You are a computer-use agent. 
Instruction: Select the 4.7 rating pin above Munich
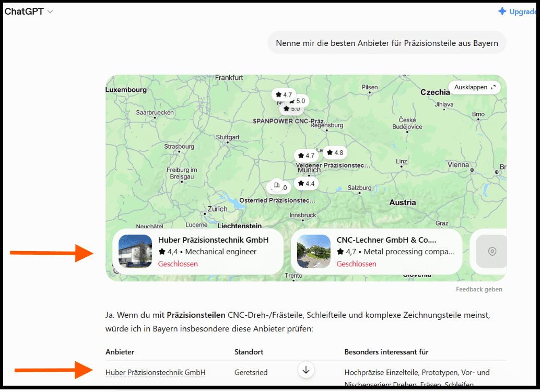tap(305, 156)
